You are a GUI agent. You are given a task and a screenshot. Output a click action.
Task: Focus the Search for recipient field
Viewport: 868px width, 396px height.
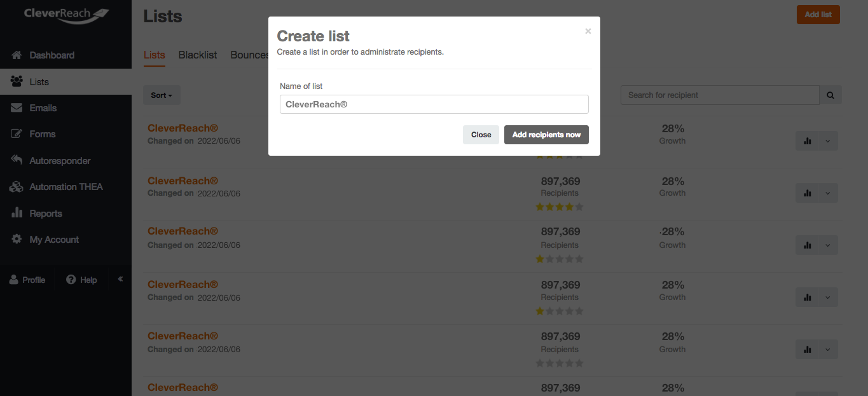[x=720, y=95]
